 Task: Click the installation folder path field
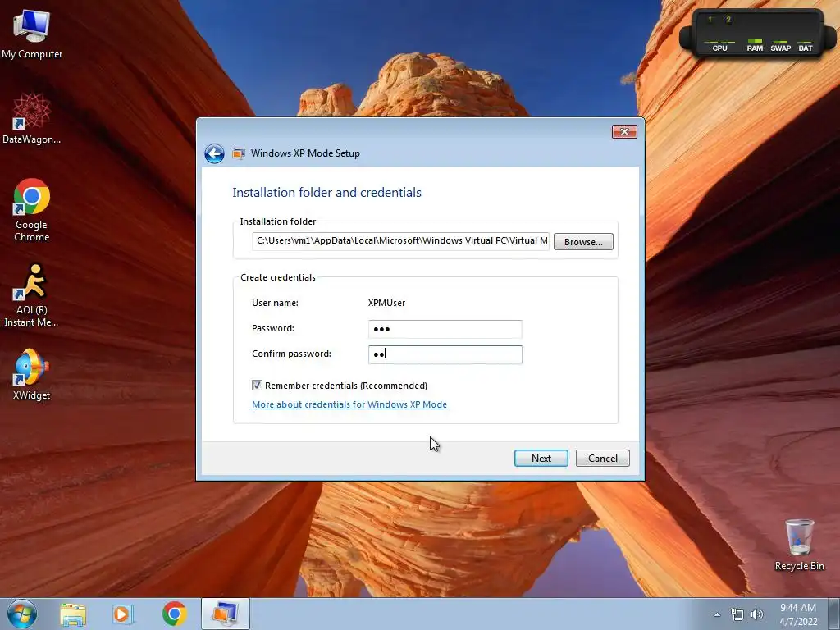click(x=400, y=240)
